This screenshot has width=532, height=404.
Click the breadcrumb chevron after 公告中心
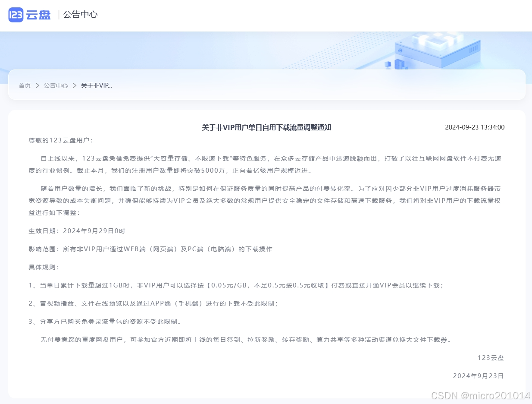pyautogui.click(x=75, y=85)
